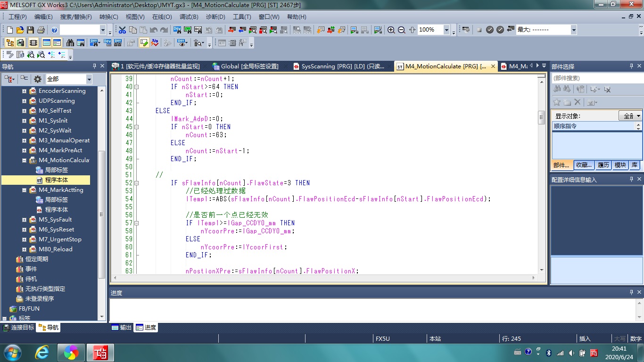Collapse the M4_MarkActting tree node
Viewport: 644px width, 362px height.
pos(24,190)
